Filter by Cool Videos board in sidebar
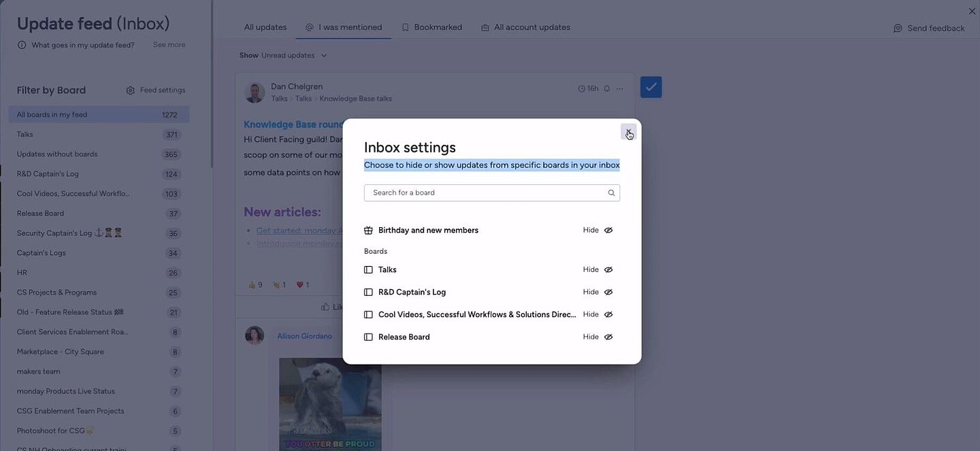 (x=99, y=193)
